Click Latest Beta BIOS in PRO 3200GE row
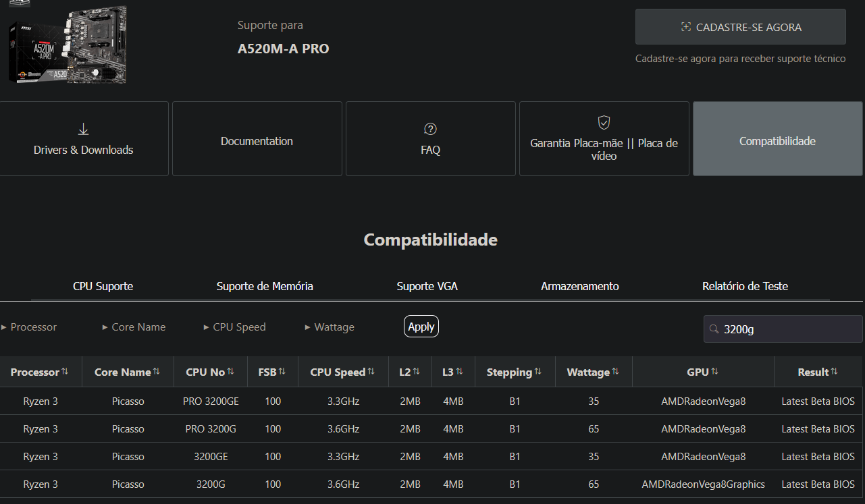 point(818,401)
